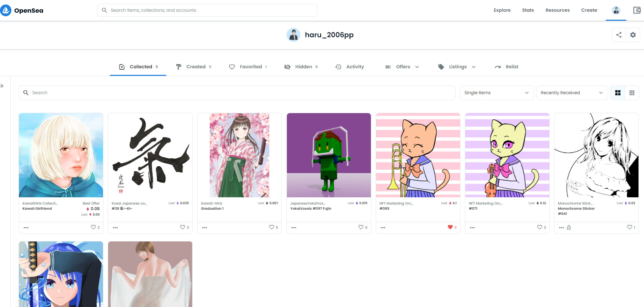Image resolution: width=644 pixels, height=307 pixels.
Task: Open the green voxel Fujin thumbnail
Action: tap(329, 155)
